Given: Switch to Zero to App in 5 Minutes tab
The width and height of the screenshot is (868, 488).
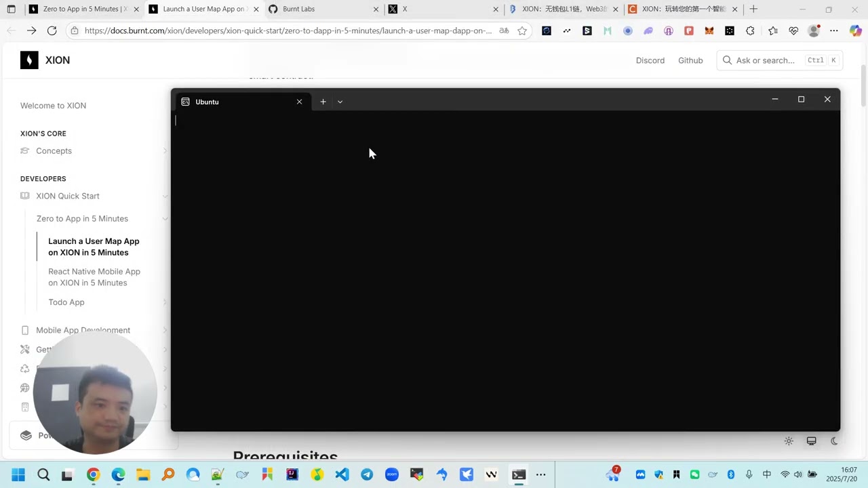Looking at the screenshot, I should 83,9.
